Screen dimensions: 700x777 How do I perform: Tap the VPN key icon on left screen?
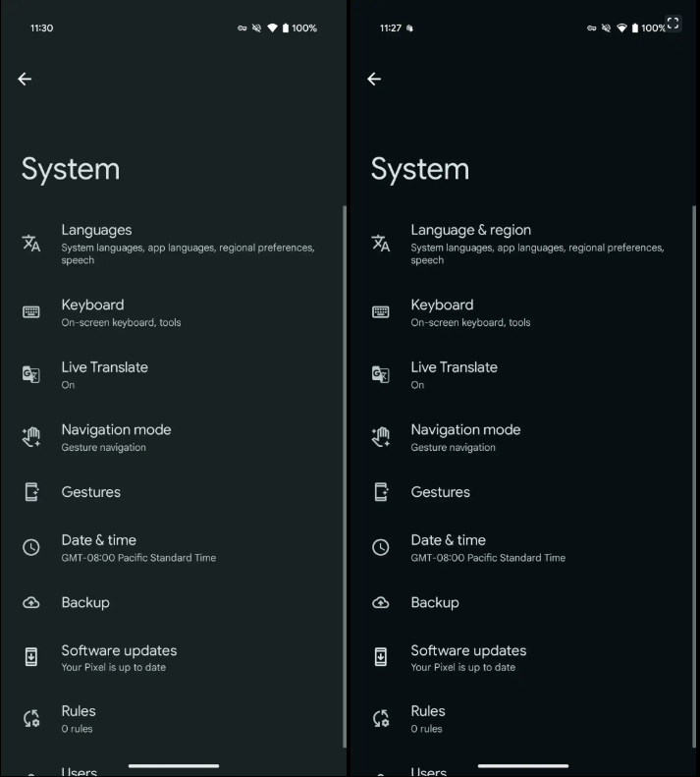(x=242, y=28)
